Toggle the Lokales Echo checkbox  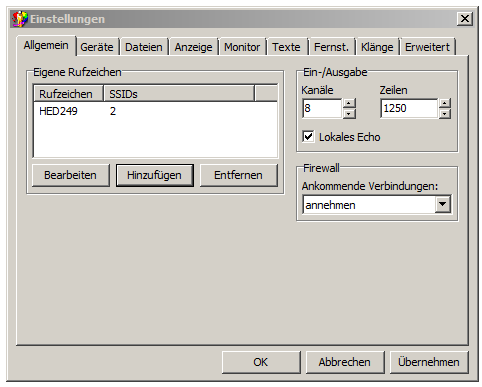pyautogui.click(x=308, y=137)
